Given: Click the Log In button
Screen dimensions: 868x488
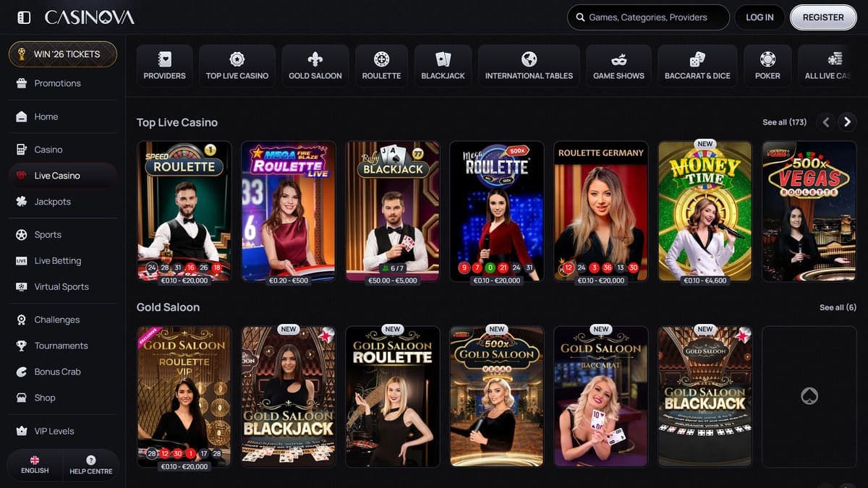Looking at the screenshot, I should tap(759, 17).
